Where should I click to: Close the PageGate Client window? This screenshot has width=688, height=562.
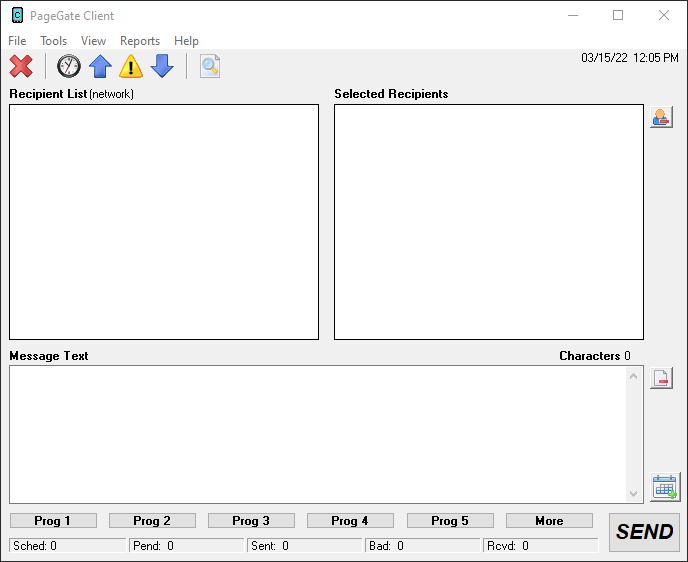[x=664, y=15]
